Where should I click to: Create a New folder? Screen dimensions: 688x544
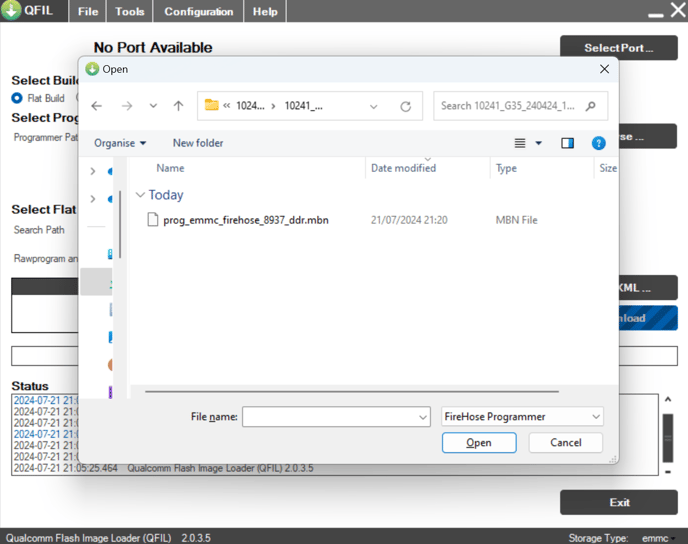(x=198, y=143)
